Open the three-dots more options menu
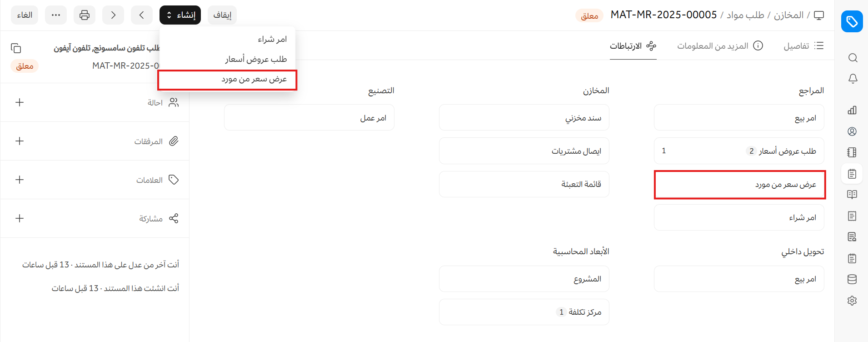Viewport: 868px width, 342px height. pos(56,15)
